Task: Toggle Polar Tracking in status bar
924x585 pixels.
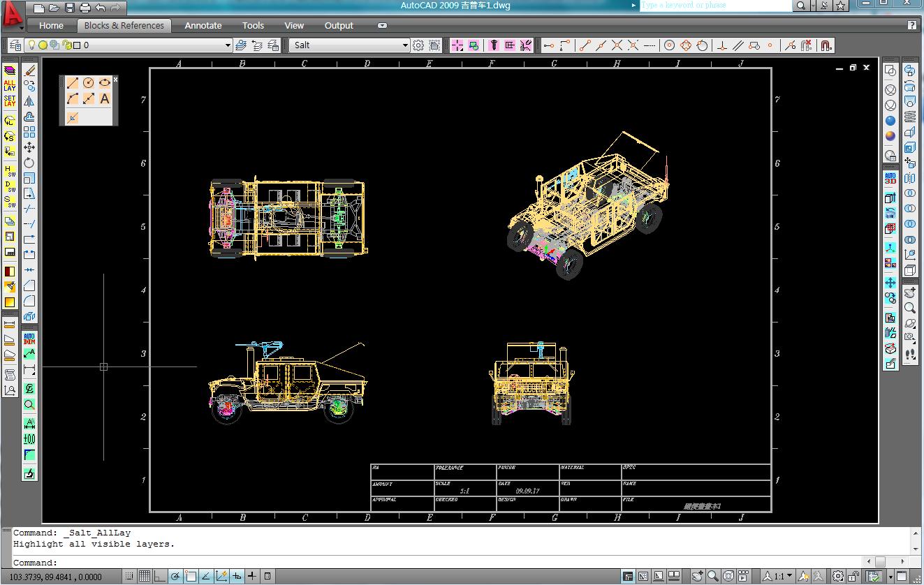Action: click(175, 577)
